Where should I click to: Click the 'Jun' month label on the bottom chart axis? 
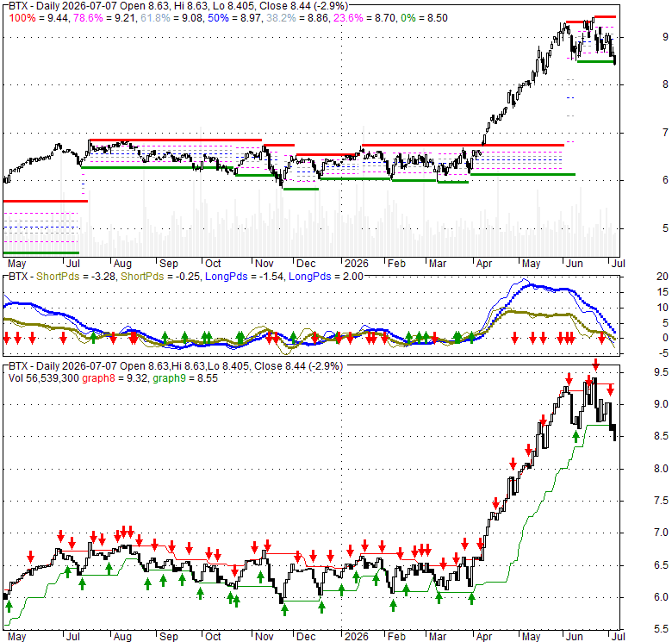pos(575,637)
